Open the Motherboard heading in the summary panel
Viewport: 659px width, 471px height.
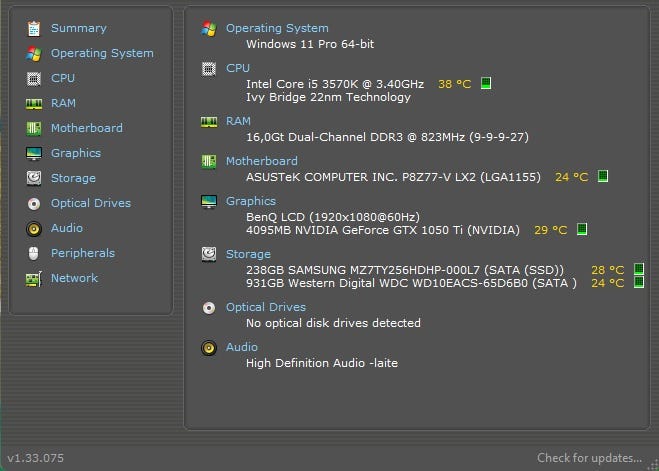click(261, 161)
